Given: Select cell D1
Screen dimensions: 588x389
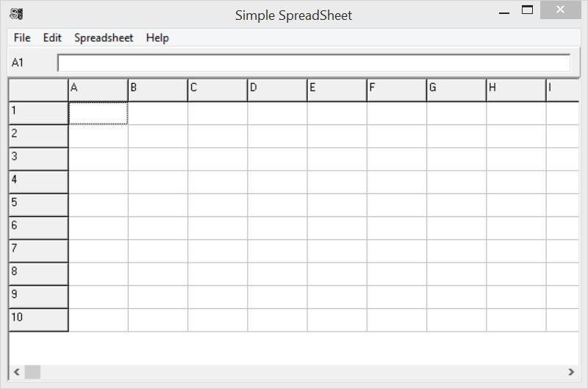Looking at the screenshot, I should [278, 113].
